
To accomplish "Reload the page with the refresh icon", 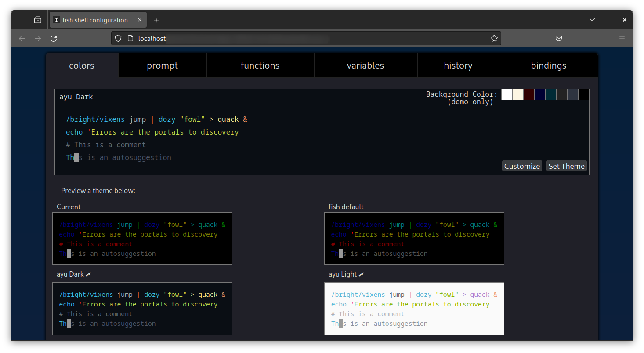I will tap(54, 38).
